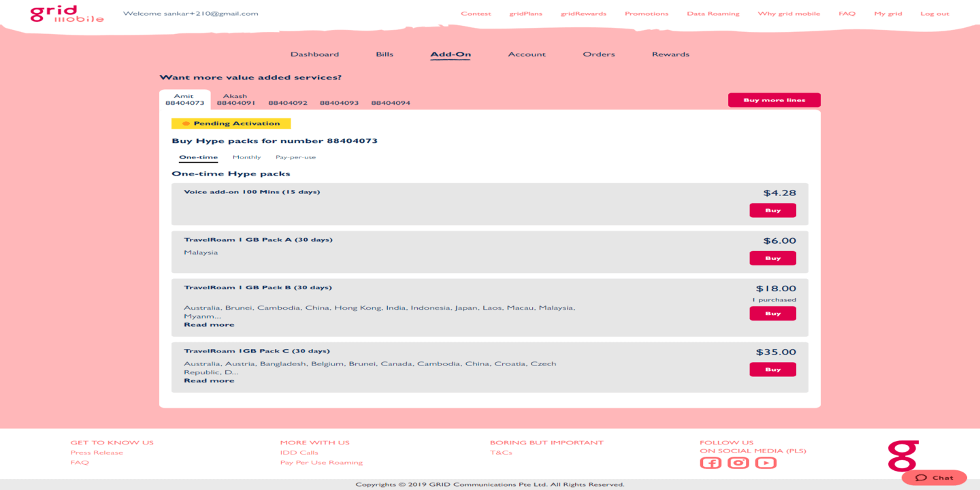This screenshot has height=490, width=980.
Task: Open the Facebook social media icon
Action: pyautogui.click(x=710, y=463)
